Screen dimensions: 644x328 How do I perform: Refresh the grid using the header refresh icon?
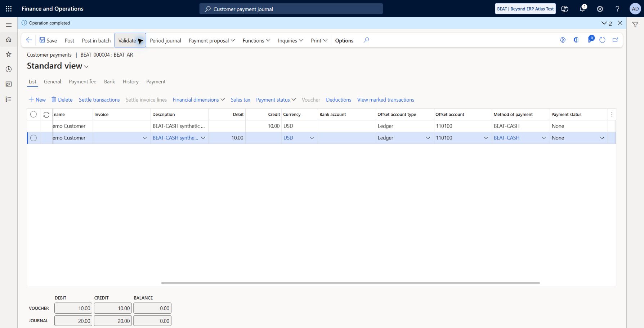46,115
